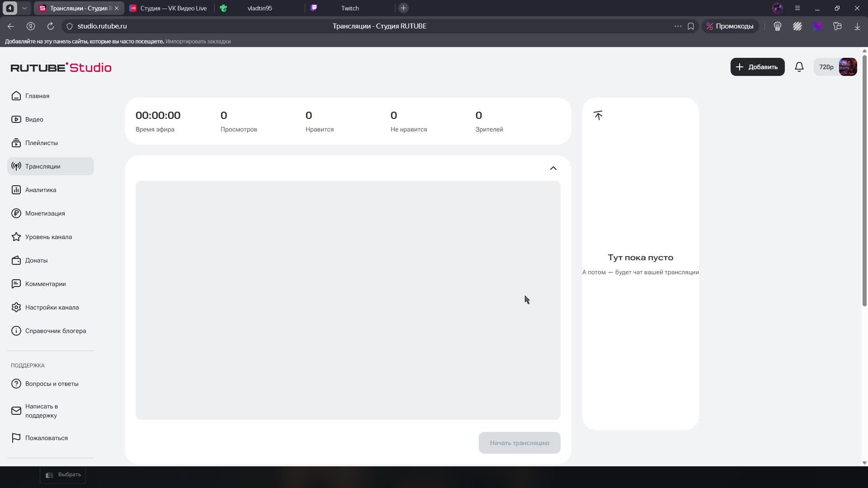Open the tab group dropdown arrow
Image resolution: width=868 pixels, height=488 pixels.
[x=24, y=8]
